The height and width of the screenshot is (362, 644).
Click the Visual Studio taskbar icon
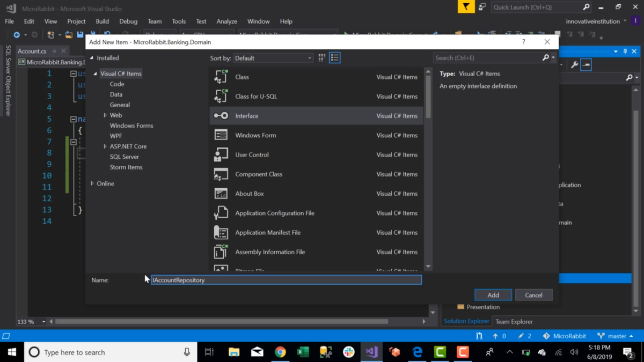click(x=371, y=352)
